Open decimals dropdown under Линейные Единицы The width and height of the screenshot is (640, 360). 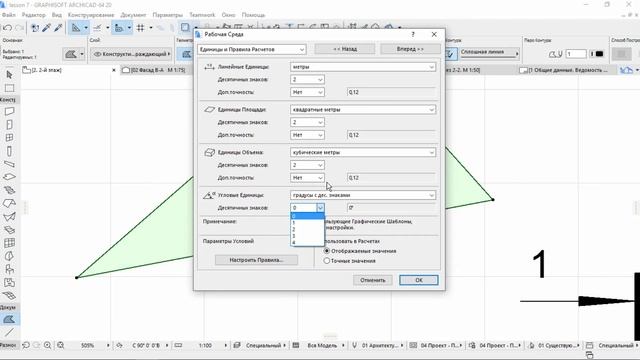307,80
